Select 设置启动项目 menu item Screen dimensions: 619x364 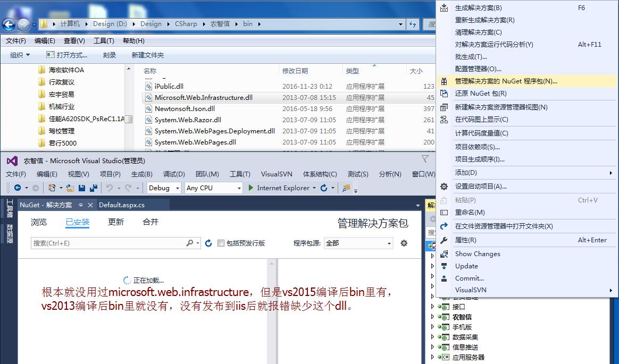coord(526,187)
